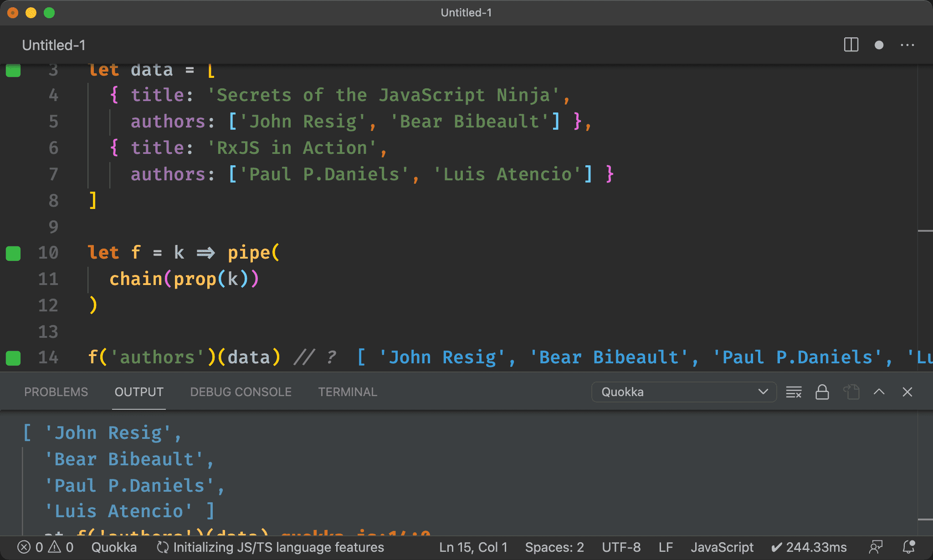Close the bottom panel

click(x=907, y=392)
